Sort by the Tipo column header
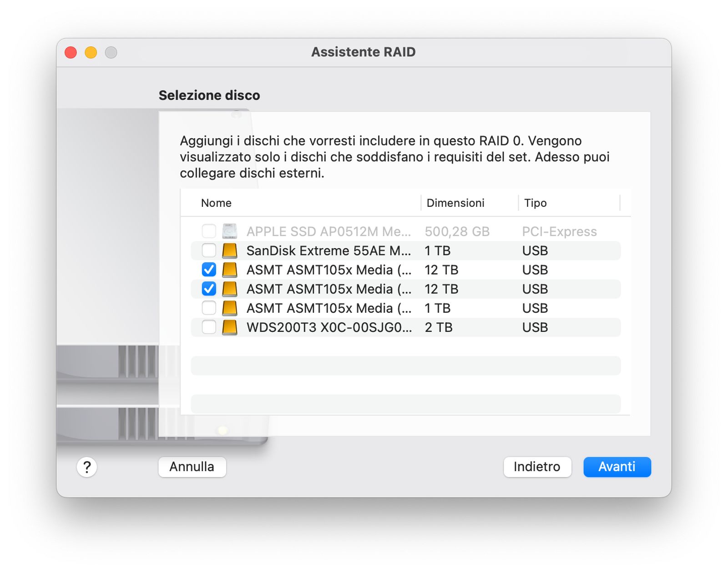Image resolution: width=728 pixels, height=572 pixels. tap(535, 203)
